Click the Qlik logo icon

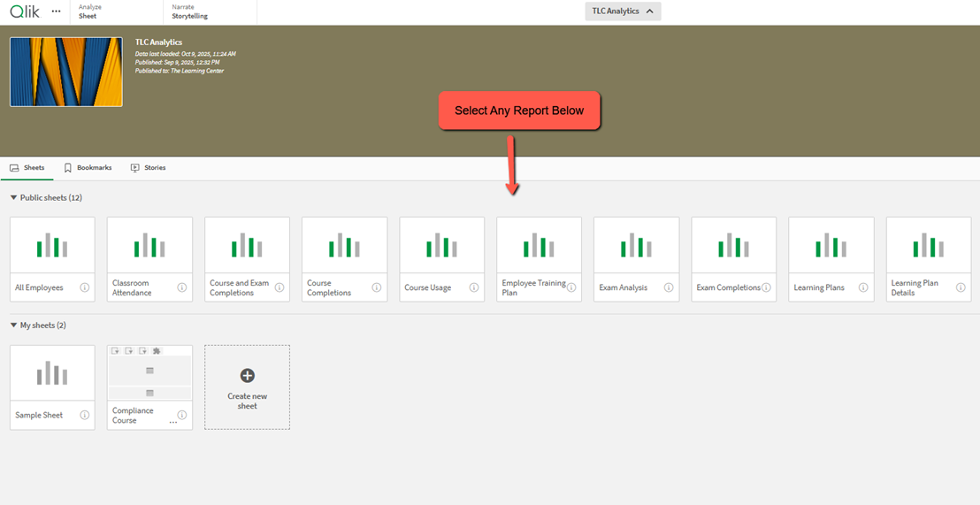pyautogui.click(x=25, y=11)
